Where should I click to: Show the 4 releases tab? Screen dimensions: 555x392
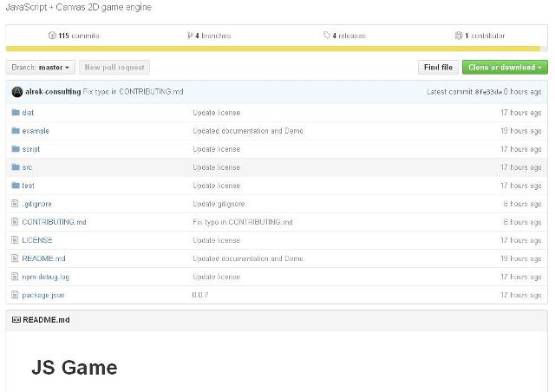(344, 36)
